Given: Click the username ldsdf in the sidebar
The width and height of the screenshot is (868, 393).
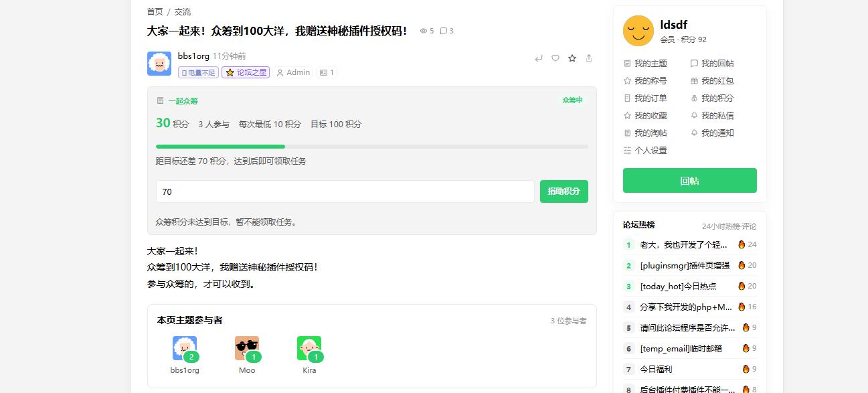Looking at the screenshot, I should (674, 25).
